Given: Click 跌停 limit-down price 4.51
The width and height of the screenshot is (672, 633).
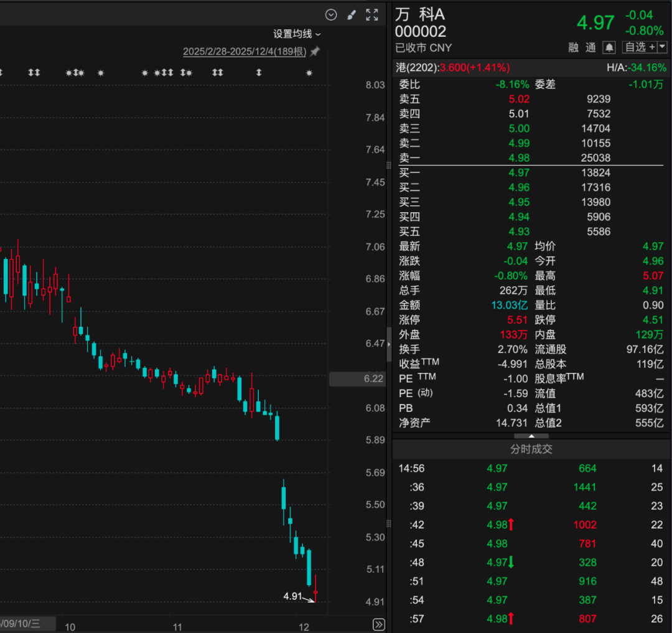Looking at the screenshot, I should (x=653, y=320).
